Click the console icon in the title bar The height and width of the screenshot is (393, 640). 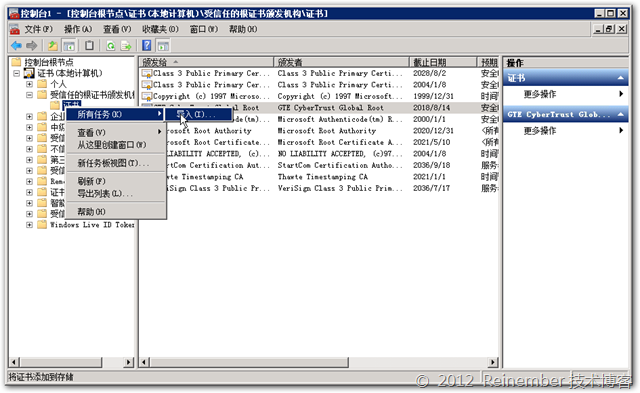click(x=14, y=13)
